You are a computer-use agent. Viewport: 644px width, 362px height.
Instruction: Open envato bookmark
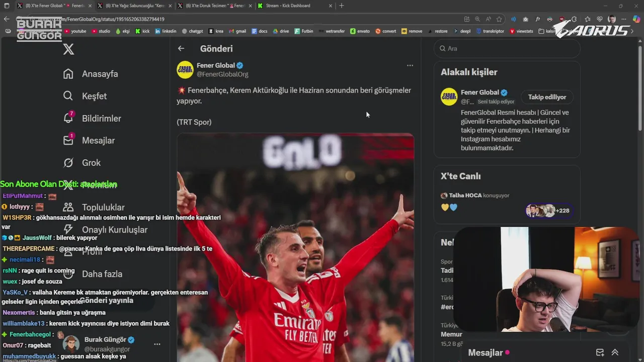[360, 31]
